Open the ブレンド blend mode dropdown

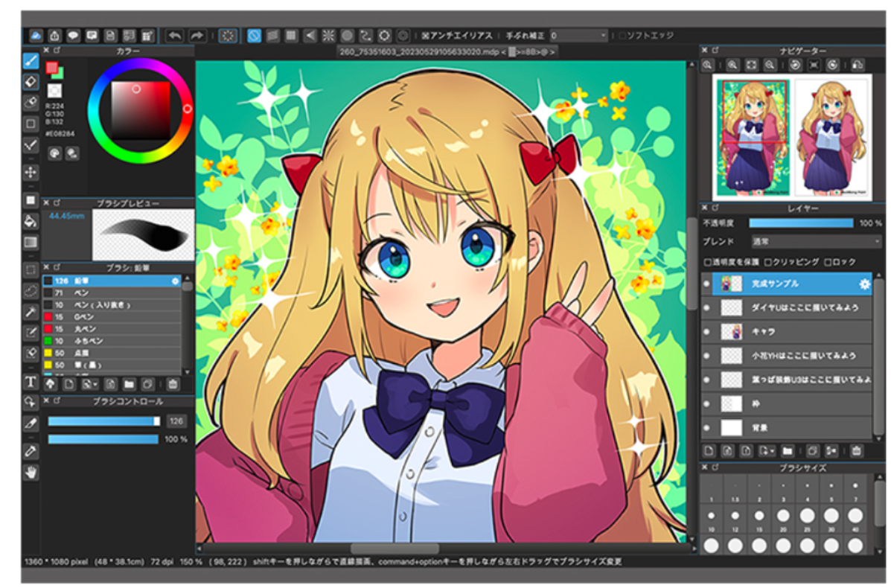[x=814, y=242]
